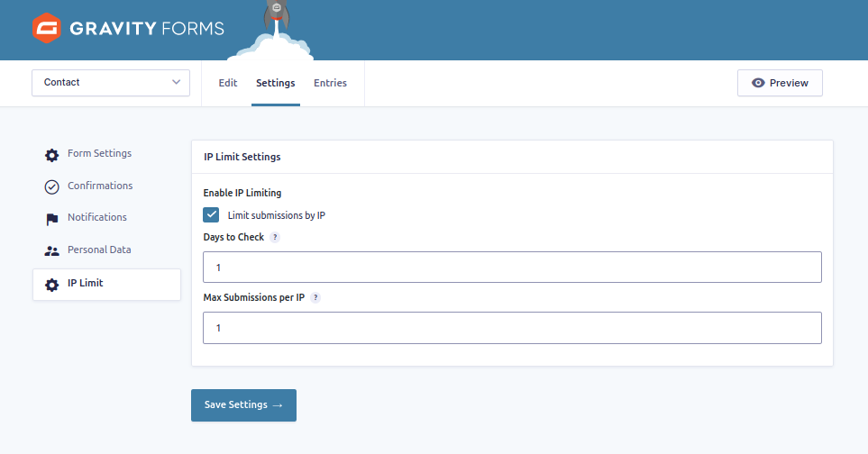Click the arrow icon on Save Settings
Image resolution: width=868 pixels, height=454 pixels.
tap(278, 405)
